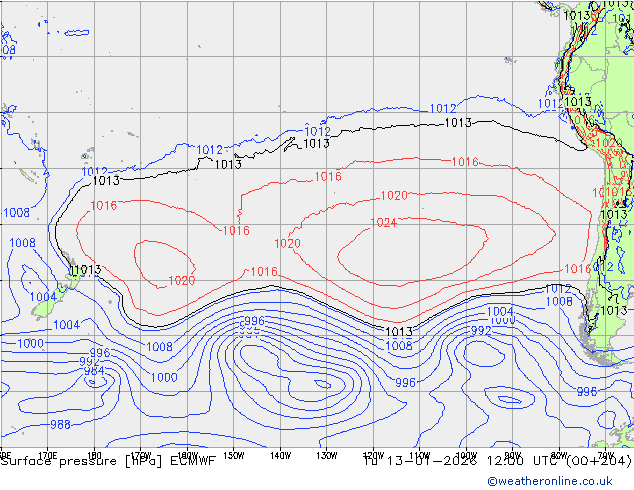Click the '12:00 UTC' forecast time text
Screen dimensions: 634x490
point(523,461)
